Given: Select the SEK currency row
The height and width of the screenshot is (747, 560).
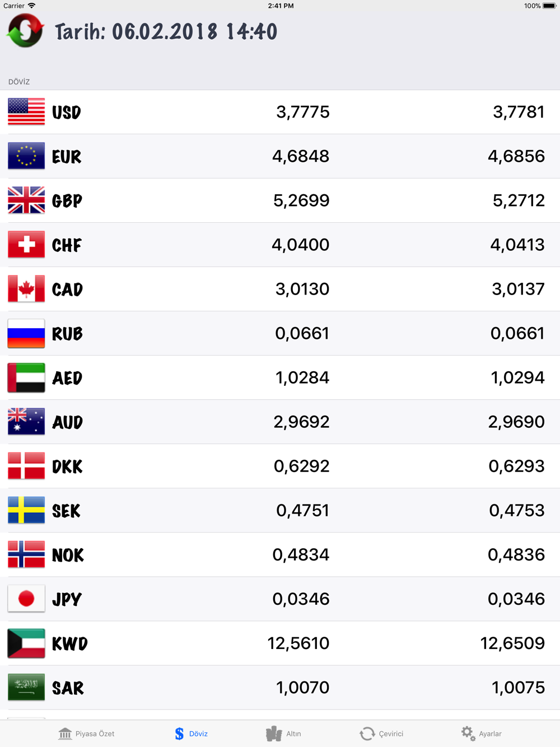Looking at the screenshot, I should (x=280, y=511).
